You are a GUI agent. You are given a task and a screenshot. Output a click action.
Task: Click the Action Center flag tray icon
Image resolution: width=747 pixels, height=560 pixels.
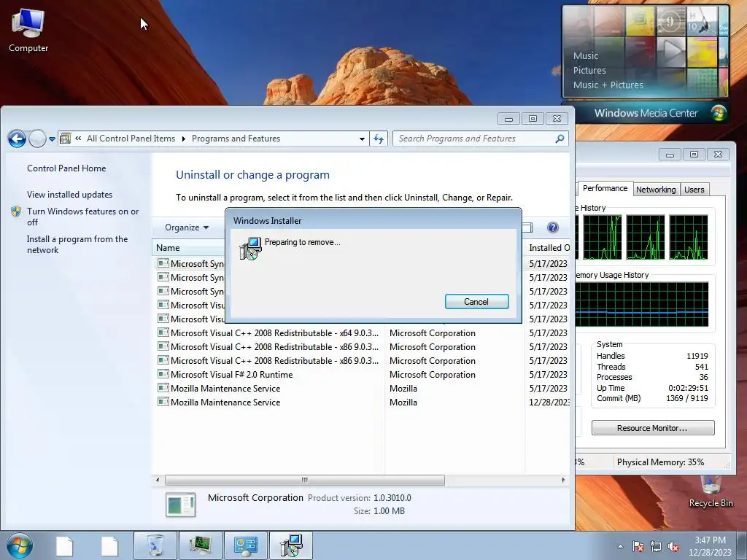point(638,546)
